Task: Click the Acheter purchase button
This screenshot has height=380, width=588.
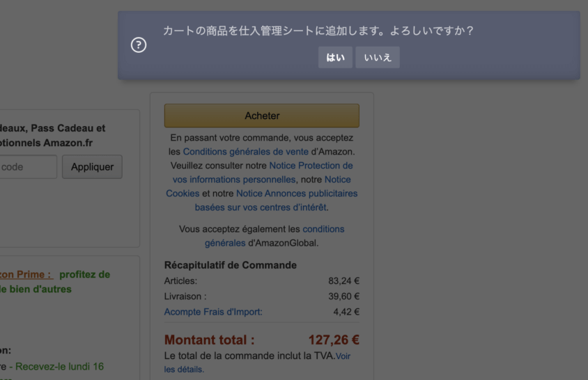Action: tap(262, 116)
